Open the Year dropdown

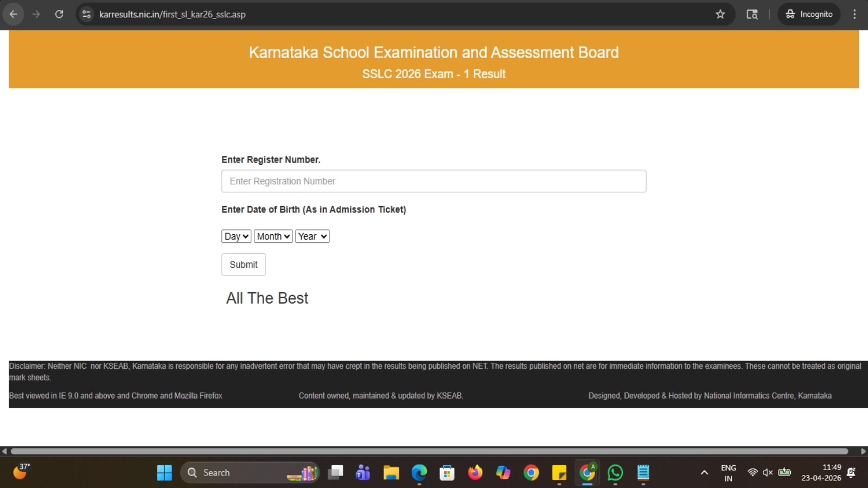[312, 236]
